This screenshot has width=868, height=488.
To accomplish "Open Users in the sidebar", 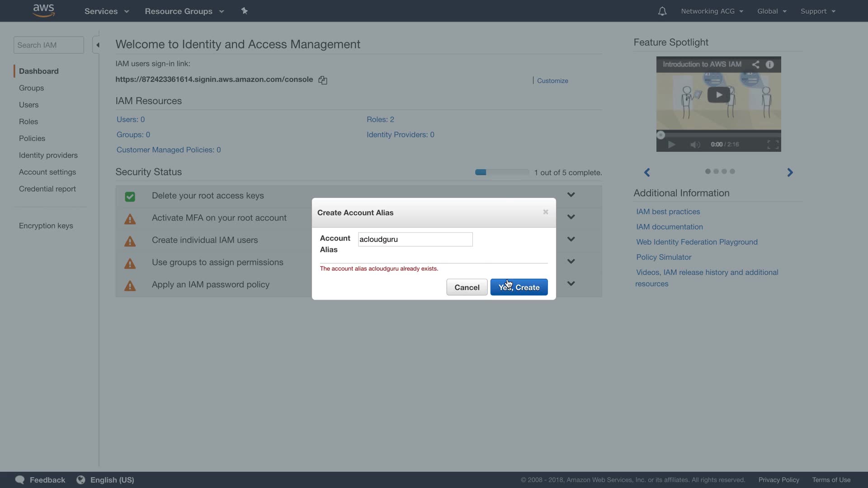I will pyautogui.click(x=28, y=105).
